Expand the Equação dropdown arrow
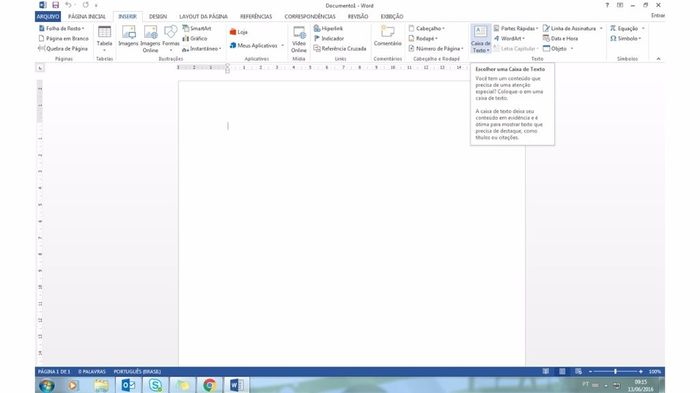The image size is (700, 393). [x=643, y=28]
